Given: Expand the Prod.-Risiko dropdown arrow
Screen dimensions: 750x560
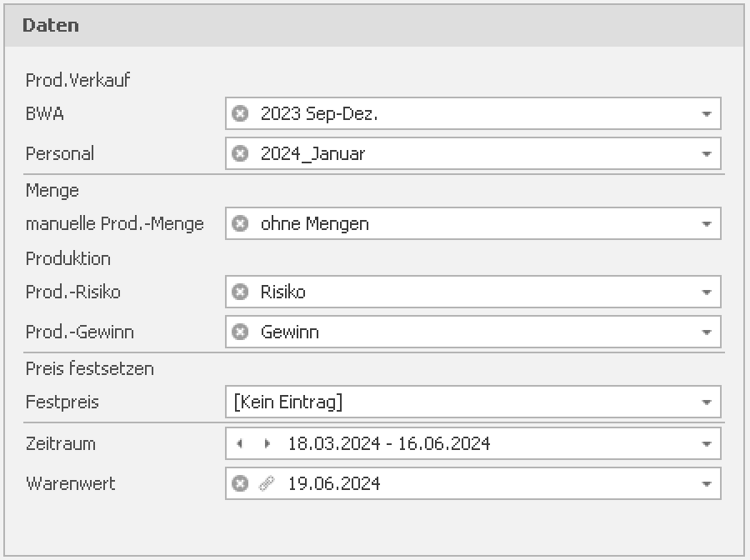Looking at the screenshot, I should (x=706, y=292).
